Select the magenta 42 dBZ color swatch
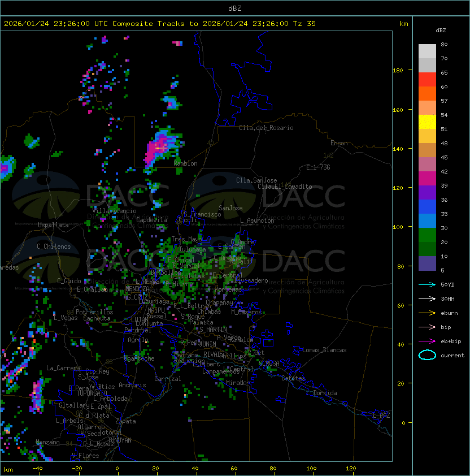 tap(427, 179)
